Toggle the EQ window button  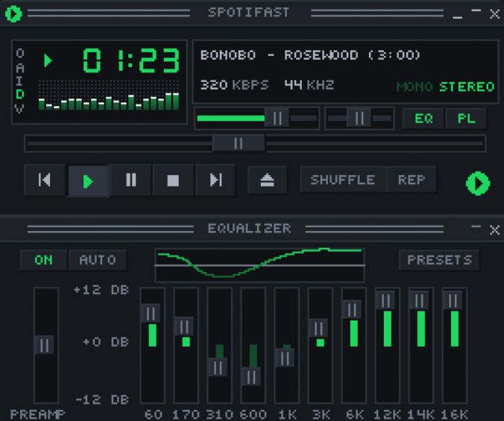point(423,118)
